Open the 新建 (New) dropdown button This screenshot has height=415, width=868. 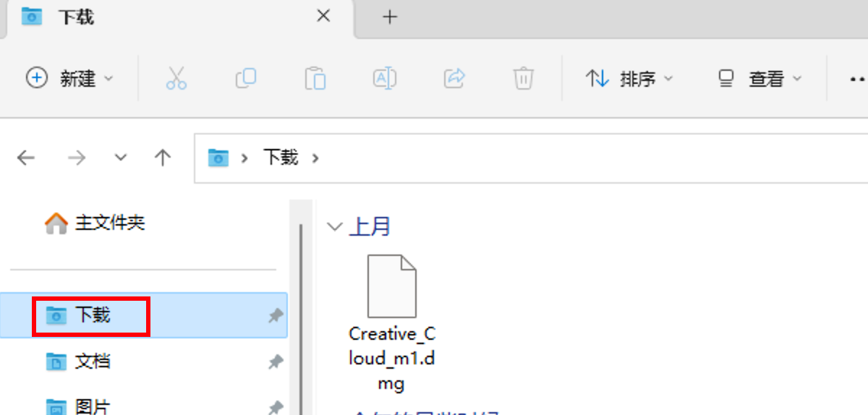[x=69, y=78]
